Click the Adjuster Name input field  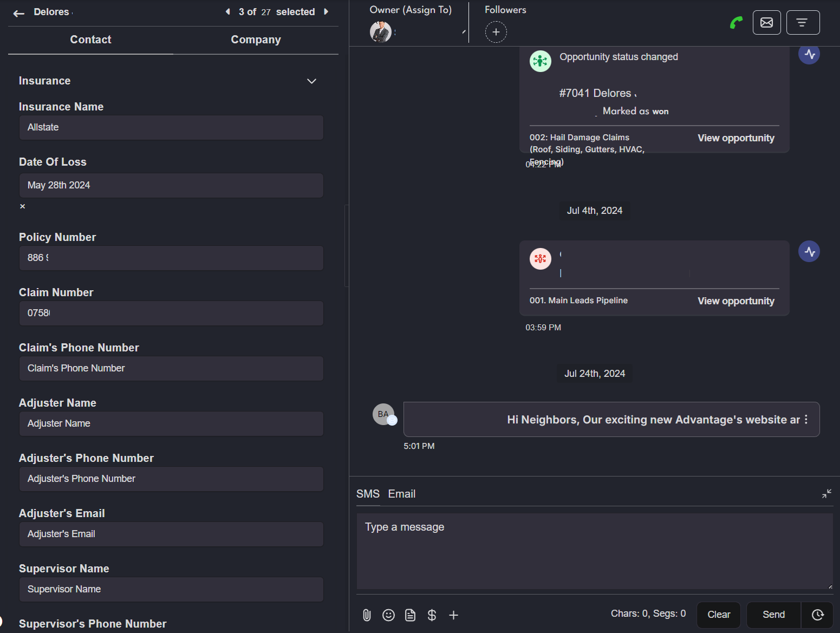[171, 423]
